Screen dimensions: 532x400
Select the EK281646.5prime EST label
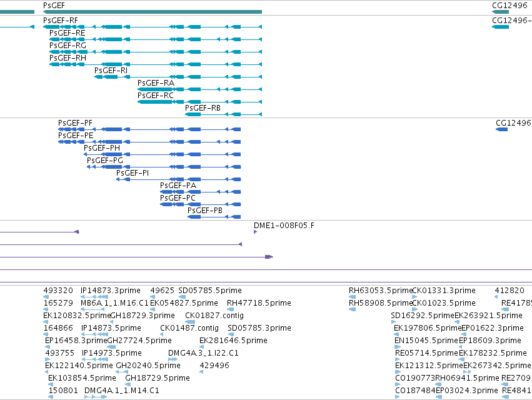coord(233,340)
